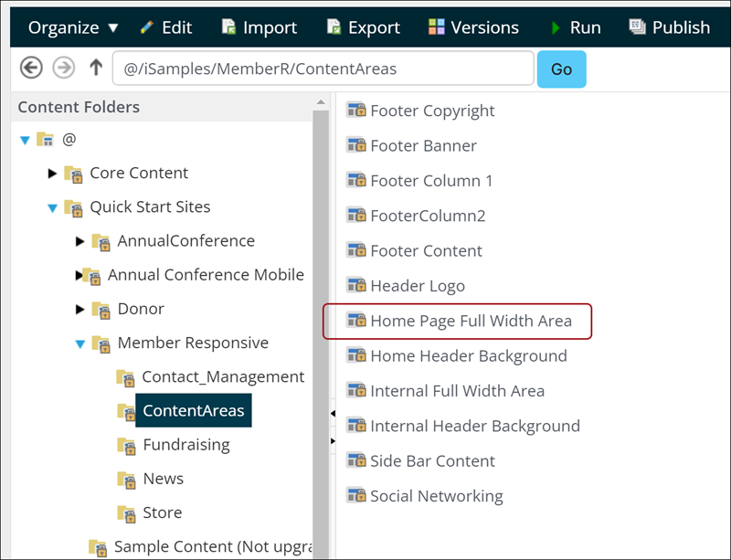This screenshot has height=560, width=731.
Task: Click the Export document icon
Action: coord(334,27)
